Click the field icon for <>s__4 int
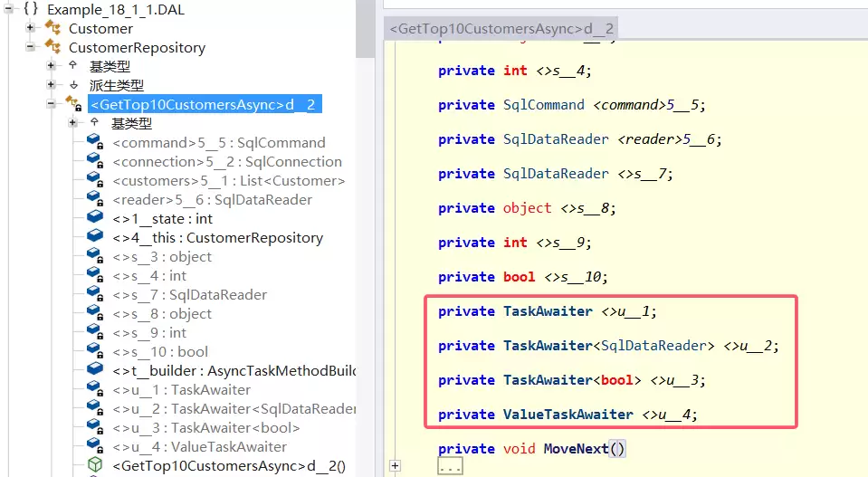 95,274
